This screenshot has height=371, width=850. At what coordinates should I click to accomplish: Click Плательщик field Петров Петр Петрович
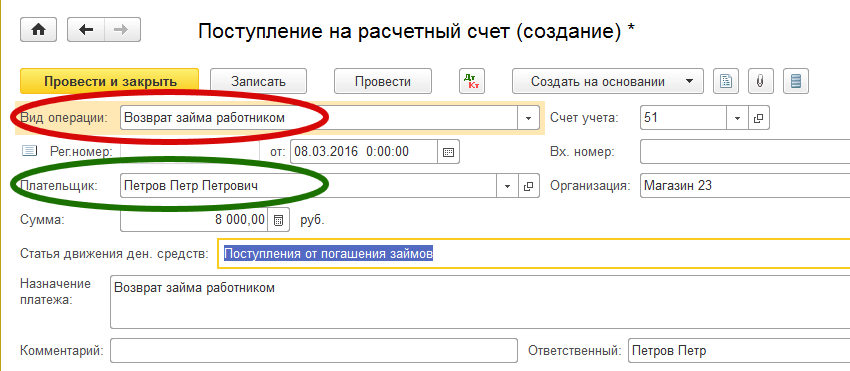coord(308,186)
